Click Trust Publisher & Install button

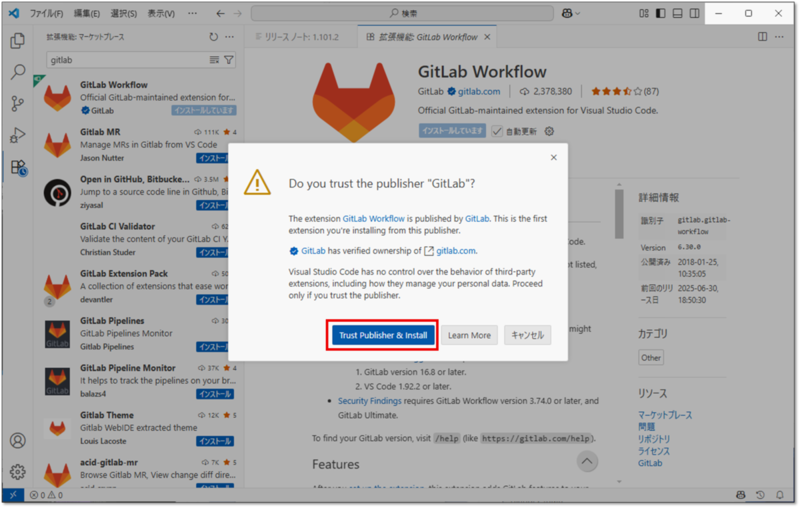point(383,335)
